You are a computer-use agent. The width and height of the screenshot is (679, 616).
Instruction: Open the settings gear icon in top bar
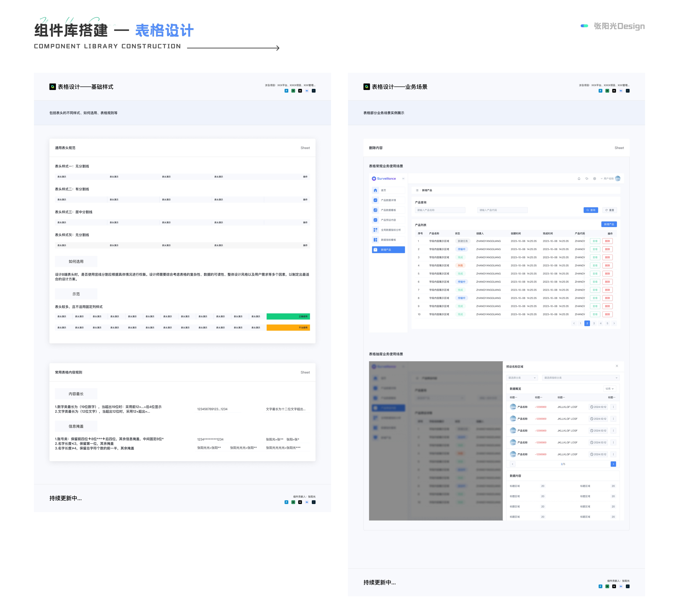(x=594, y=179)
